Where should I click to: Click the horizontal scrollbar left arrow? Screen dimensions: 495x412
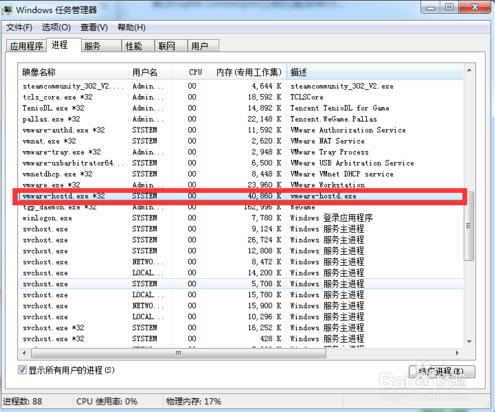[24, 353]
